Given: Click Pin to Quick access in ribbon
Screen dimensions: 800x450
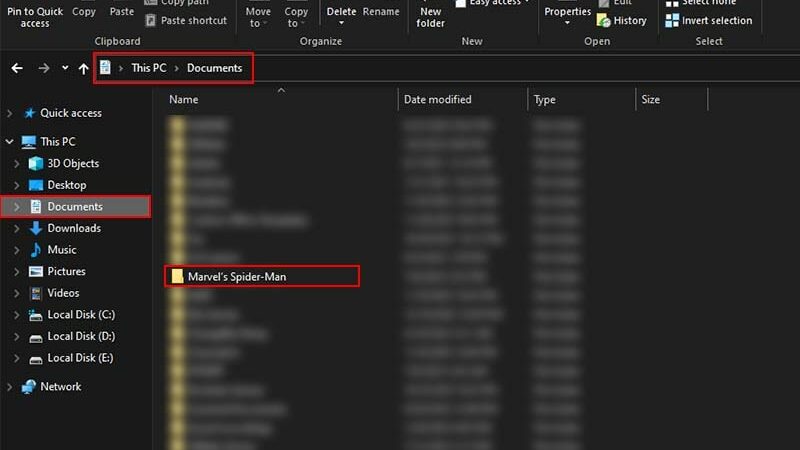Looking at the screenshot, I should 35,17.
